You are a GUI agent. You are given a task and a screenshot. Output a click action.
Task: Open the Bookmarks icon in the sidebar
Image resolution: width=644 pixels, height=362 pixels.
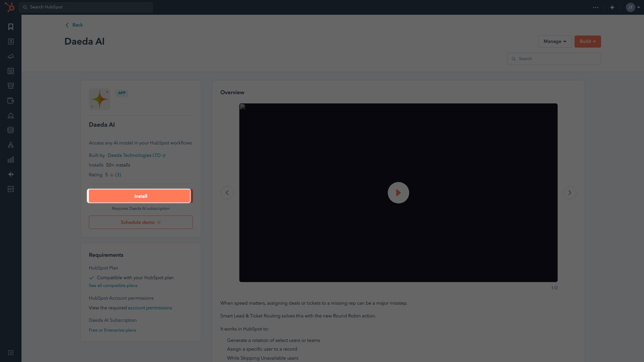click(9, 26)
